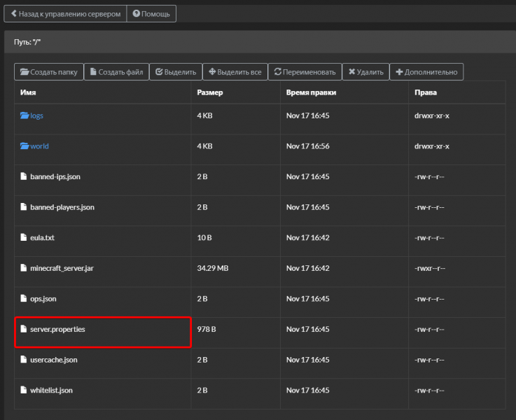
Task: Click the banned-ips.json file icon
Action: [23, 176]
